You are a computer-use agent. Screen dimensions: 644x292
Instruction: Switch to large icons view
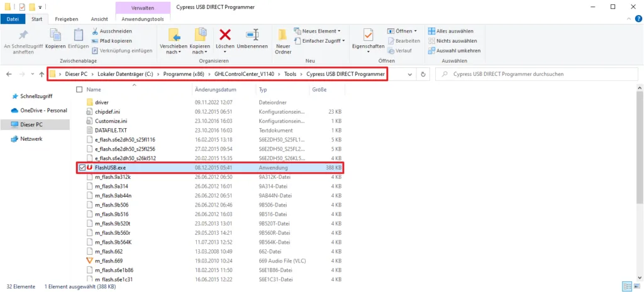click(636, 286)
